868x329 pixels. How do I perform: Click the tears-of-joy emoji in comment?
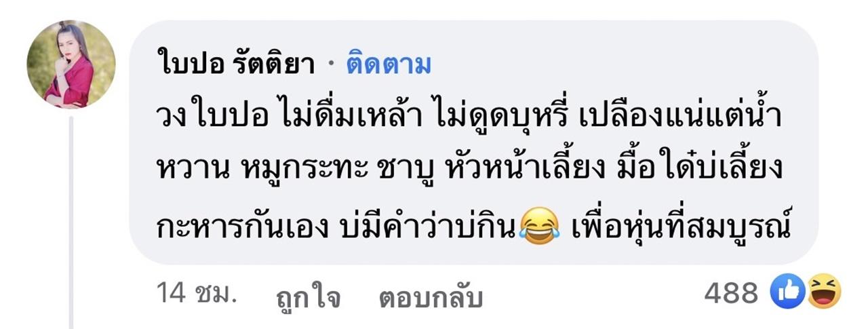pos(539,224)
